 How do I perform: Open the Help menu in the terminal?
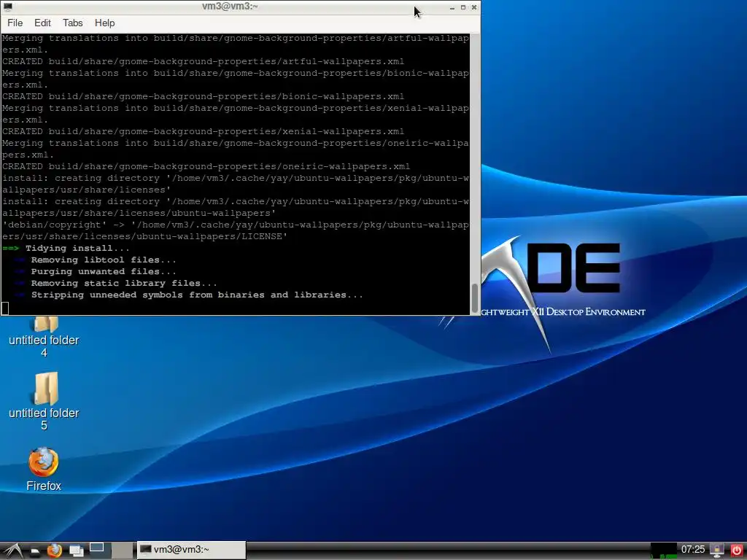104,23
